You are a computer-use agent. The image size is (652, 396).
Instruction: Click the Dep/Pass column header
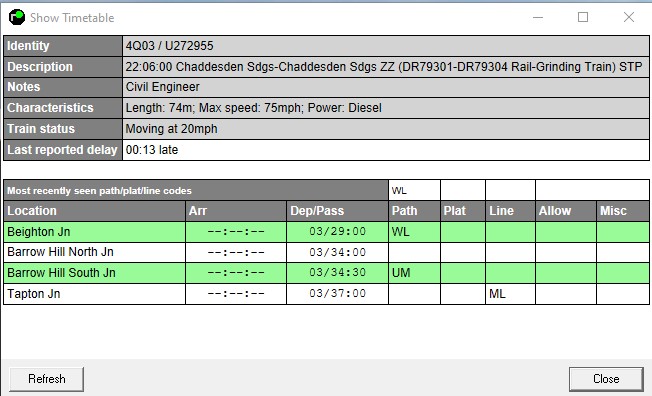[x=337, y=211]
